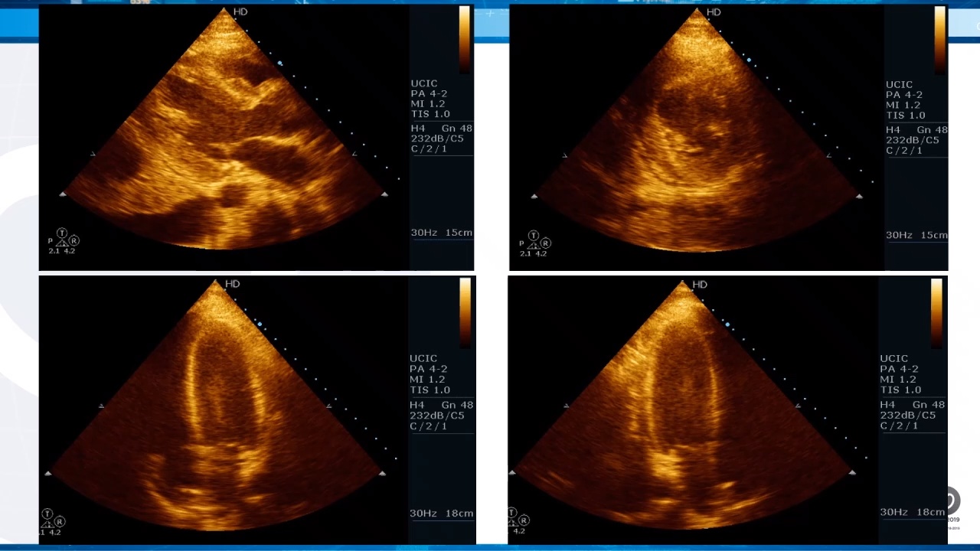980x551 pixels.
Task: Click "TIS 1.0" value in top-right panel
Action: click(906, 115)
